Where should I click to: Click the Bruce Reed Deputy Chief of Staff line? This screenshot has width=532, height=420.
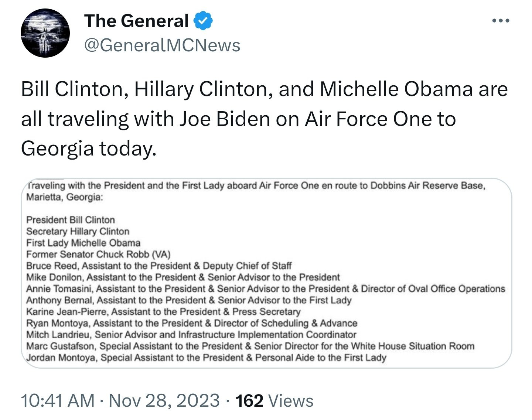(159, 266)
